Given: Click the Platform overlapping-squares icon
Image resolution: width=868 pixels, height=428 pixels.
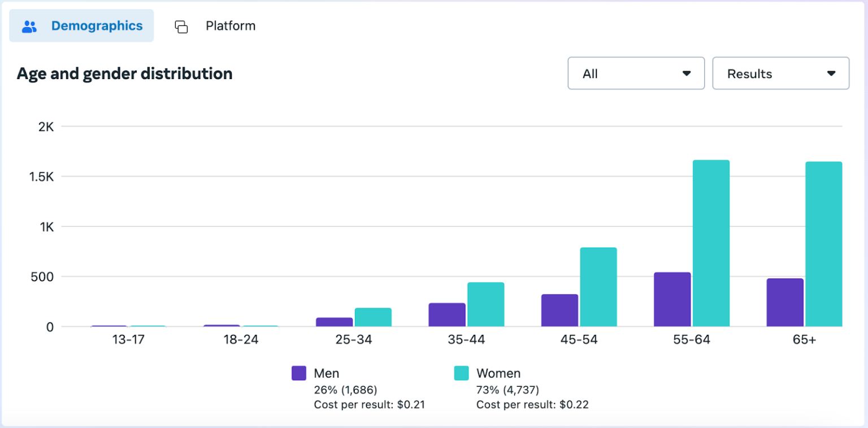Looking at the screenshot, I should point(181,26).
